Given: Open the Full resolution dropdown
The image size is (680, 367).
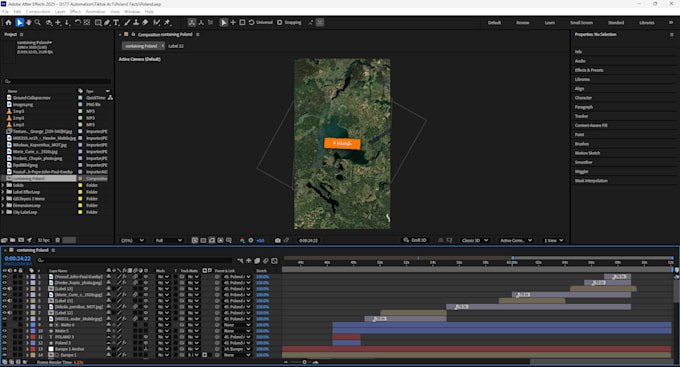Looking at the screenshot, I should pos(168,240).
